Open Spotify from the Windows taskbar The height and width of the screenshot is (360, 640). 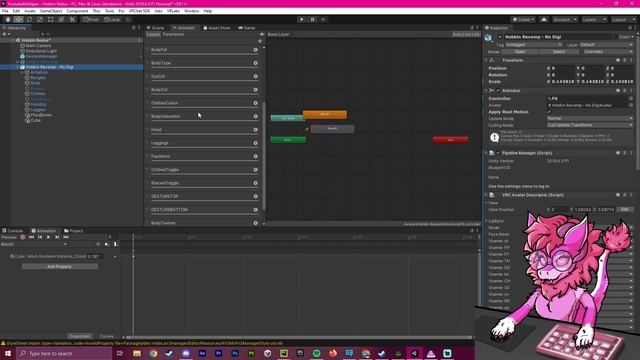pyautogui.click(x=317, y=353)
